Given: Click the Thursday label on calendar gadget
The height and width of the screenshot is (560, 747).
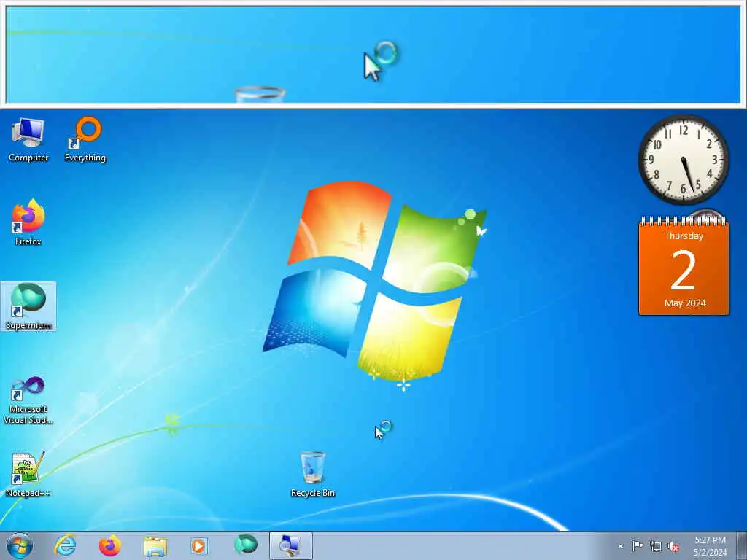Looking at the screenshot, I should point(684,236).
